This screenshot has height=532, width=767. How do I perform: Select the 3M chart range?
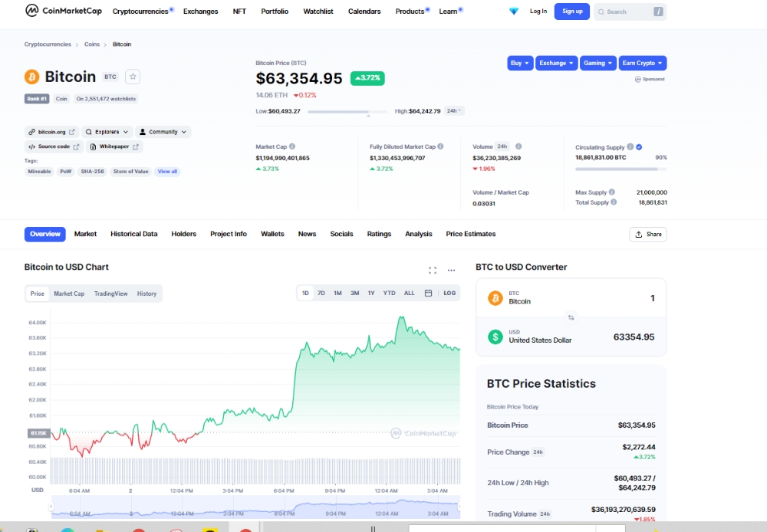(x=354, y=293)
